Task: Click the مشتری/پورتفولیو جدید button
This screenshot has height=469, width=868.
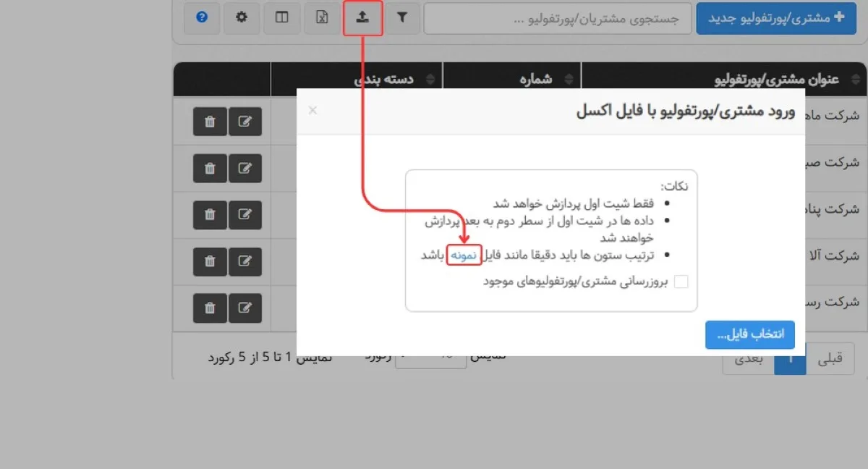Action: tap(775, 18)
